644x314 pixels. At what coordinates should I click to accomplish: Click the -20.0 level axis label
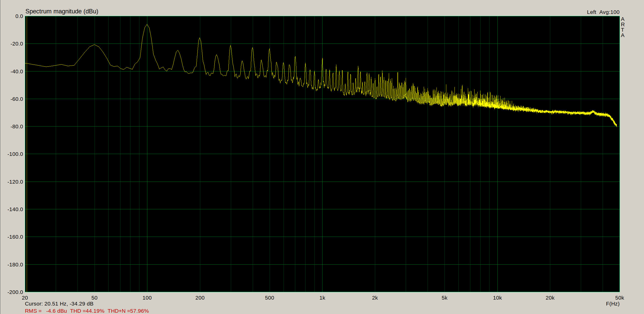point(17,44)
